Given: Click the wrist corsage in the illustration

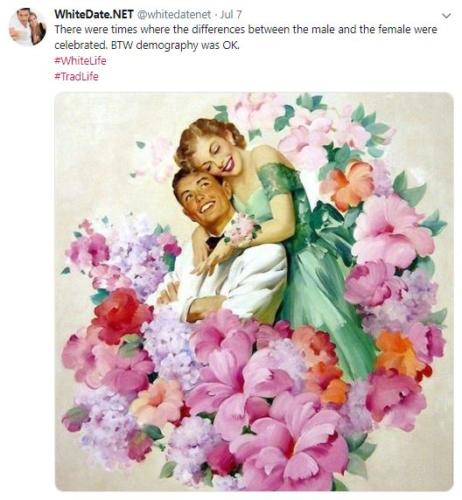Looking at the screenshot, I should tap(242, 229).
